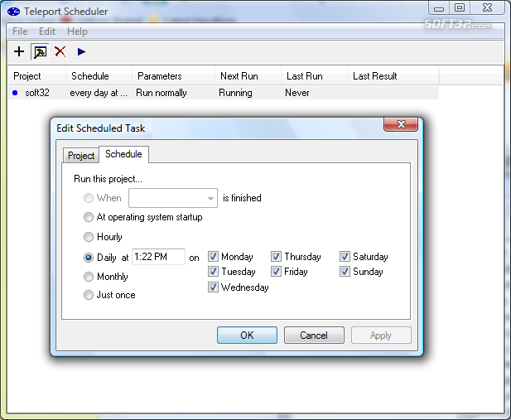Close the Teleport Scheduler main window
The width and height of the screenshot is (511, 420).
click(x=487, y=7)
